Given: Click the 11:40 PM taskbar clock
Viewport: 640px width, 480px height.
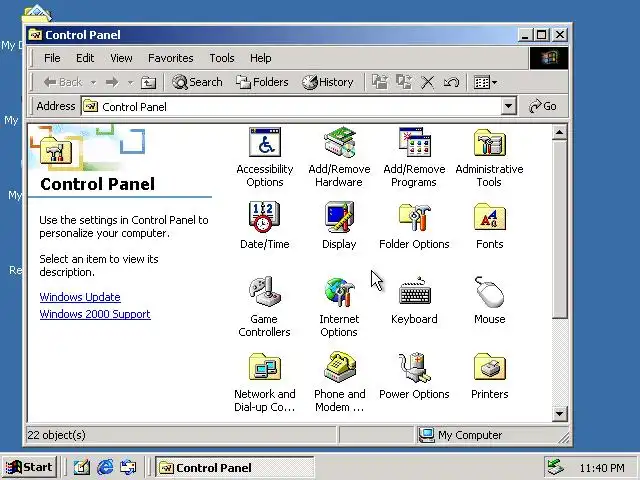Looking at the screenshot, I should (x=602, y=468).
